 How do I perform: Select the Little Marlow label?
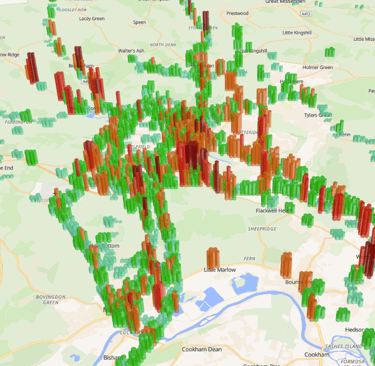(220, 270)
